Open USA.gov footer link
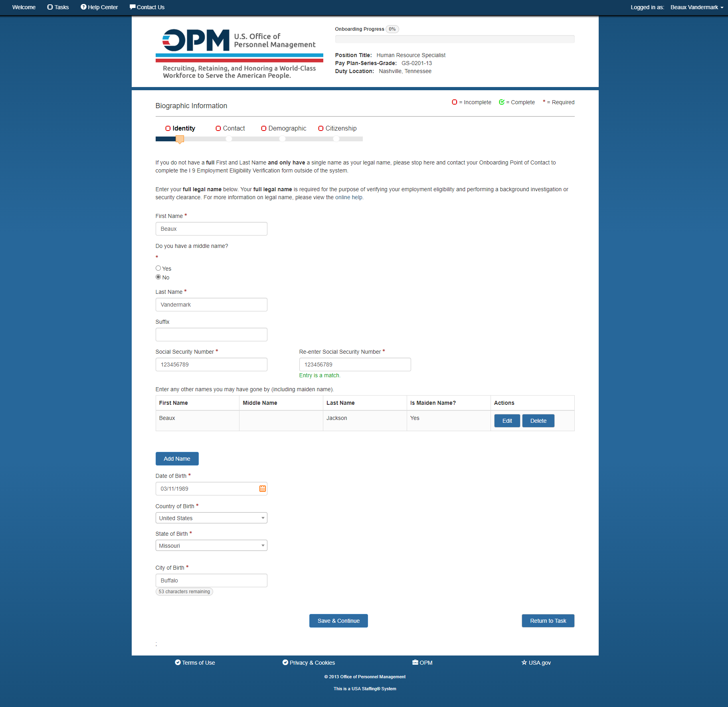The image size is (728, 707). point(536,663)
